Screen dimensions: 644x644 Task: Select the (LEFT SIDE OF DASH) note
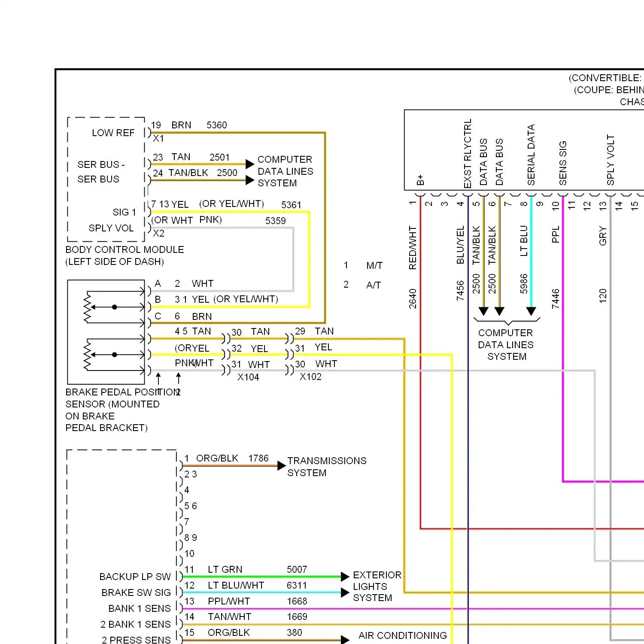[x=115, y=262]
